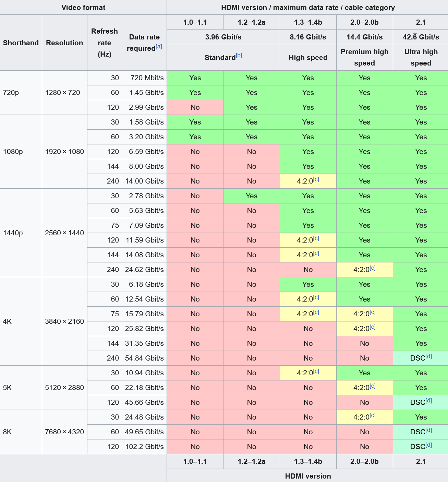Click the 'Video format' header cell
This screenshot has height=482, width=448.
[x=83, y=7]
